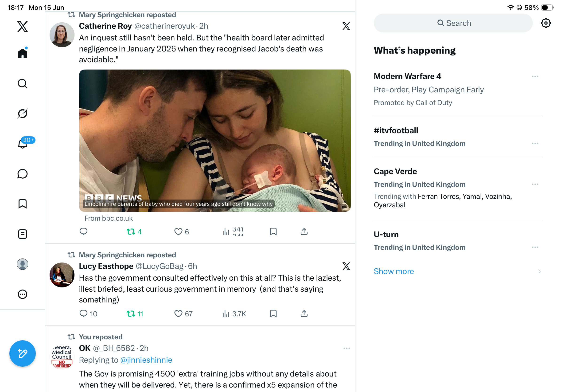Bookmark Catherine Roy's post
Viewport: 561px width, 392px height.
[273, 231]
